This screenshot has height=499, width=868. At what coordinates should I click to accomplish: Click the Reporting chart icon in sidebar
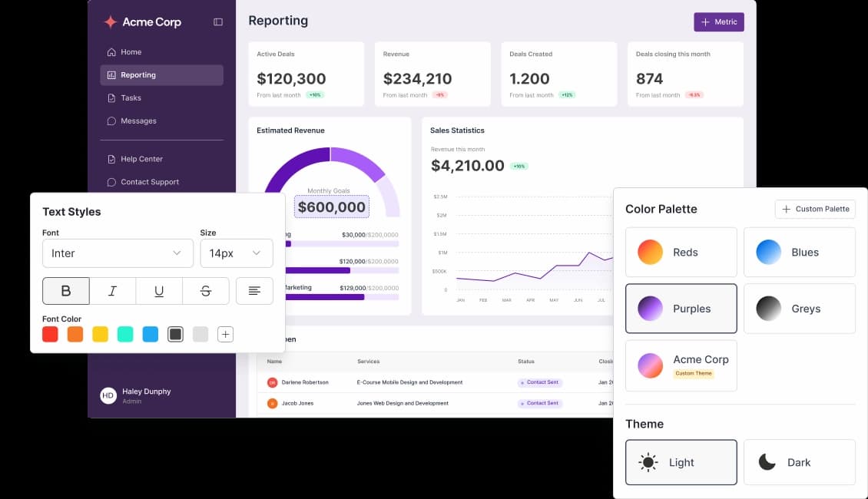(111, 75)
